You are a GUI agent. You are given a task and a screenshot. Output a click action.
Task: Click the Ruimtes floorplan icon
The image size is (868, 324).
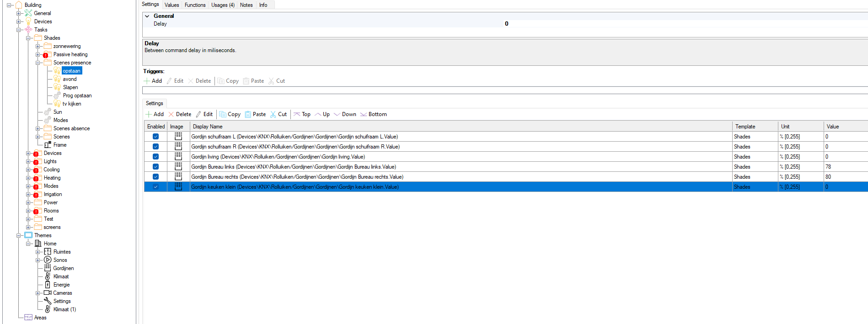coord(48,252)
